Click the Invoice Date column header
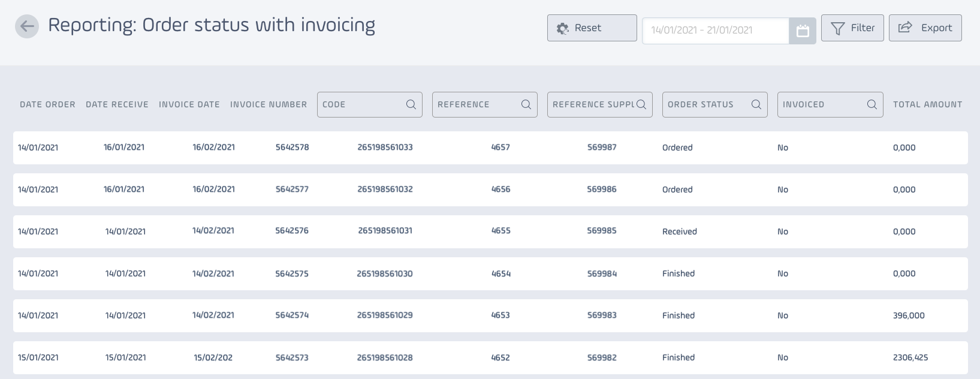Screen dimensions: 980x379 [189, 104]
